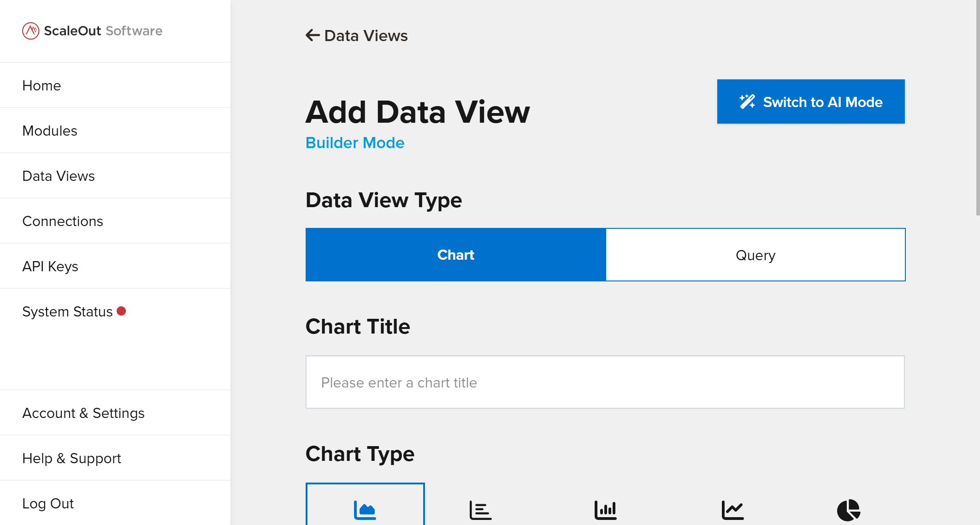Click the Switch to AI Mode button
This screenshot has width=980, height=525.
coord(811,101)
